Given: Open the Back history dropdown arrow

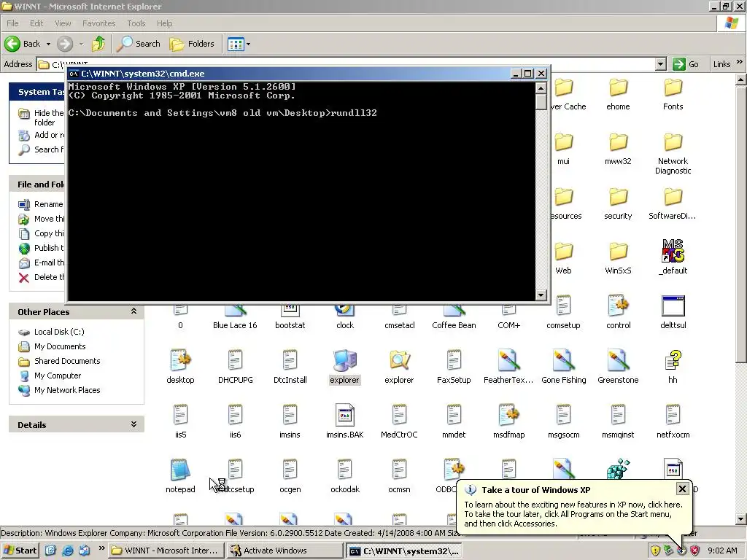Looking at the screenshot, I should tap(48, 44).
